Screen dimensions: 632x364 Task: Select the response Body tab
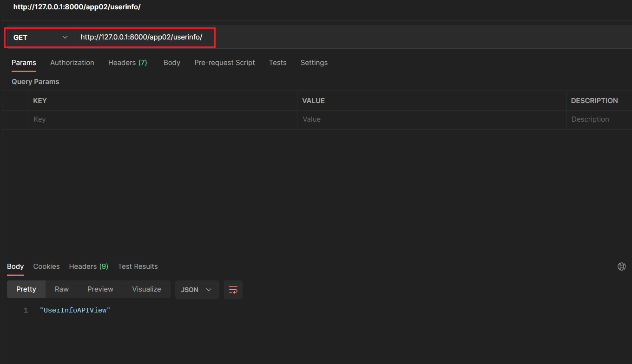[15, 266]
